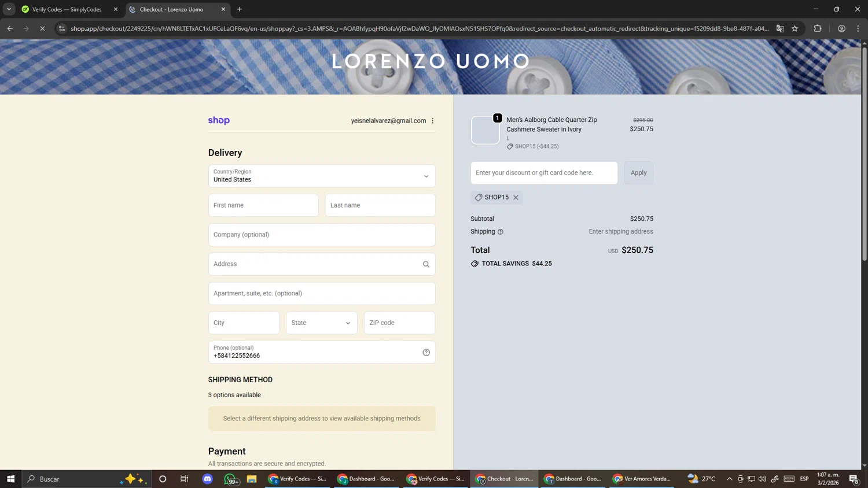Click the volume icon in system tray
This screenshot has height=488, width=868.
(762, 479)
